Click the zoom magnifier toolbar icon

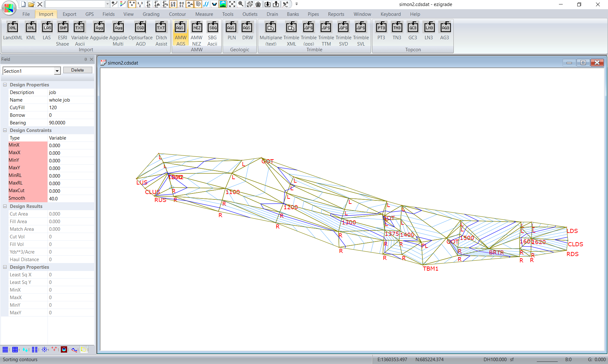(x=241, y=4)
